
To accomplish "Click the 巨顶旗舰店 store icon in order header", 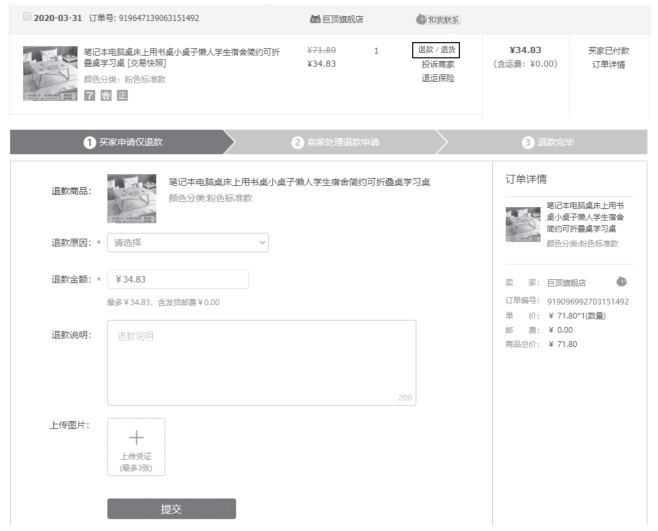I will 315,19.
